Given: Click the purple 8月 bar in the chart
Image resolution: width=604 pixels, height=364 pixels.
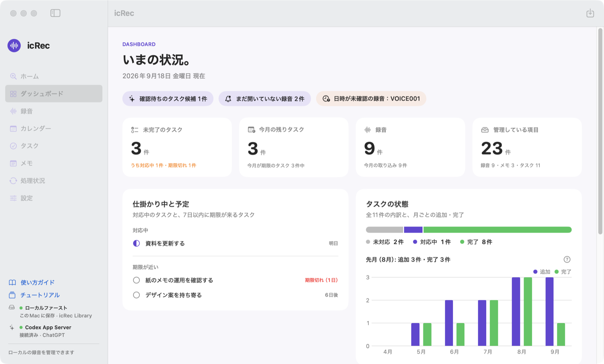Looking at the screenshot, I should pyautogui.click(x=516, y=312).
